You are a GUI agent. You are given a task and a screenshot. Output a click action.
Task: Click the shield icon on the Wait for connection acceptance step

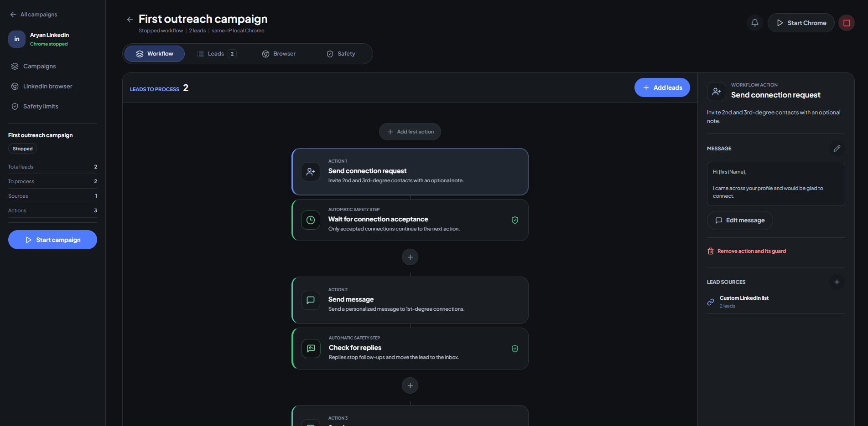(515, 220)
